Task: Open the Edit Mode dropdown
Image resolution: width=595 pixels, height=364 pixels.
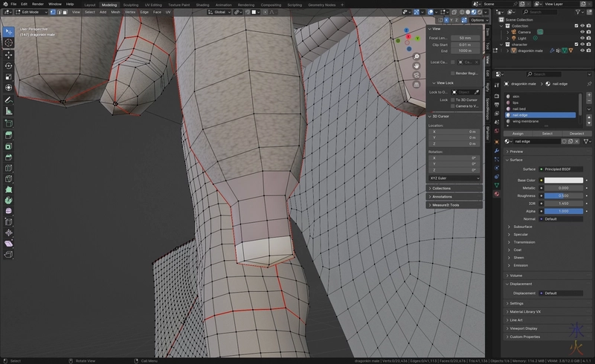Action: (31, 12)
